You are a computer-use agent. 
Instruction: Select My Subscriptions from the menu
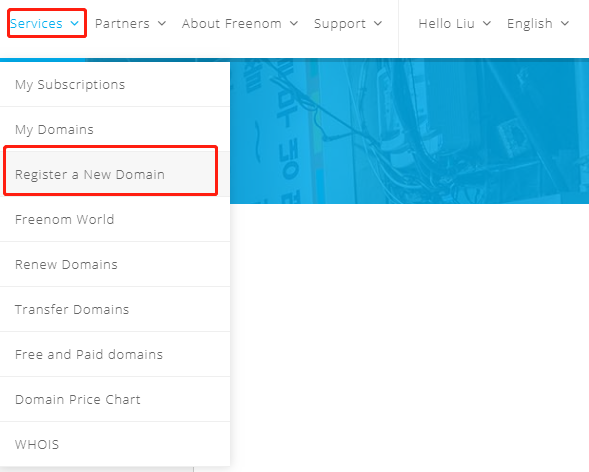pos(115,84)
